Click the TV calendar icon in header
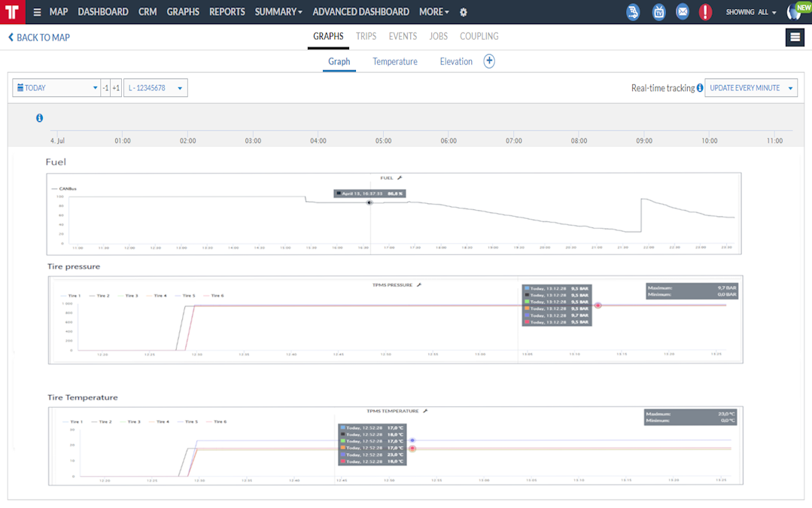The height and width of the screenshot is (508, 812). tap(658, 12)
